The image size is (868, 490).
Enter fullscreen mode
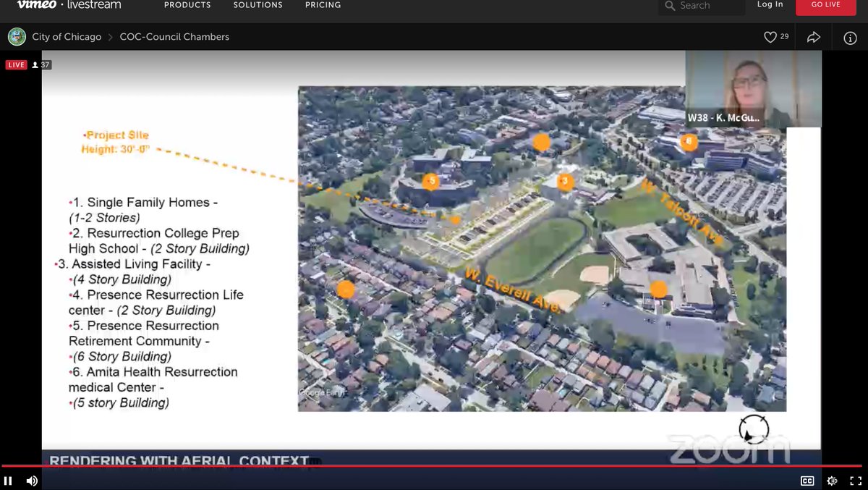pos(856,481)
